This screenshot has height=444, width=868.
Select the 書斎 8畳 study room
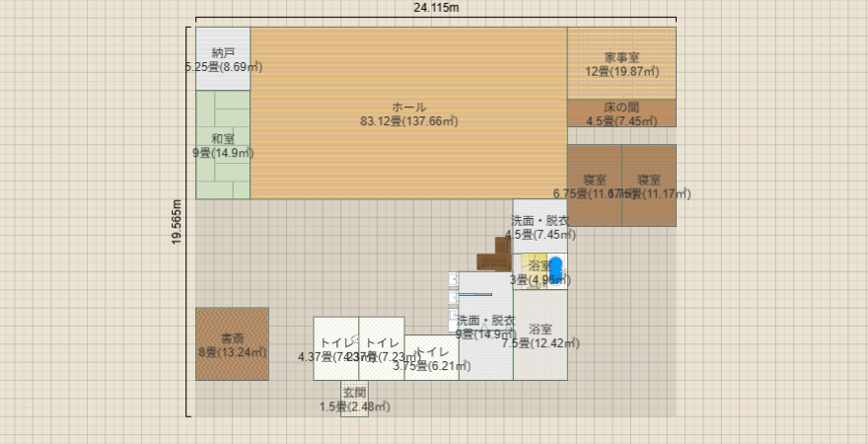point(232,343)
